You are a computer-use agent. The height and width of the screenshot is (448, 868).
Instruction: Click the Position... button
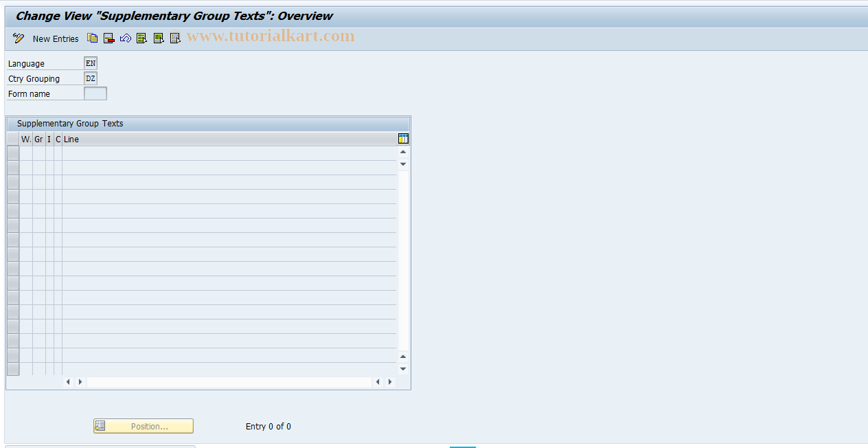(144, 426)
